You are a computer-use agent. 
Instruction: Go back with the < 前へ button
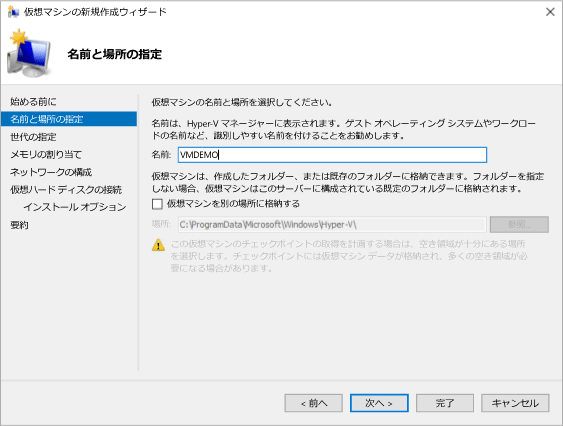[313, 403]
